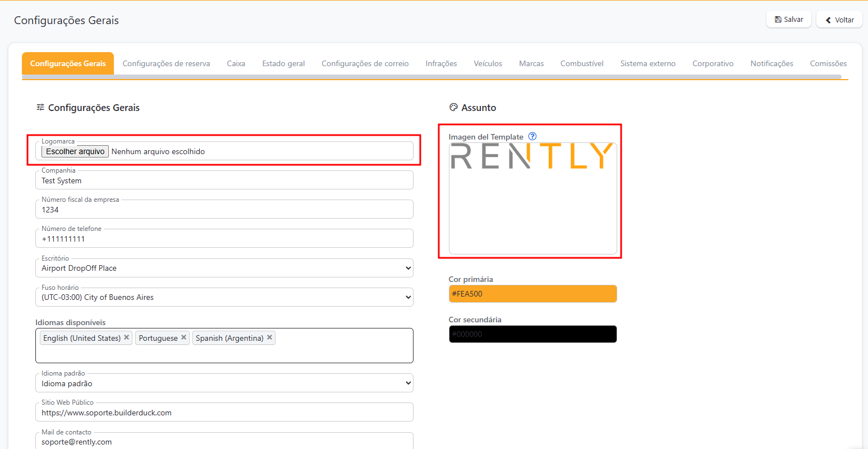This screenshot has width=868, height=449.
Task: Click the Companhia text field
Action: [x=224, y=180]
